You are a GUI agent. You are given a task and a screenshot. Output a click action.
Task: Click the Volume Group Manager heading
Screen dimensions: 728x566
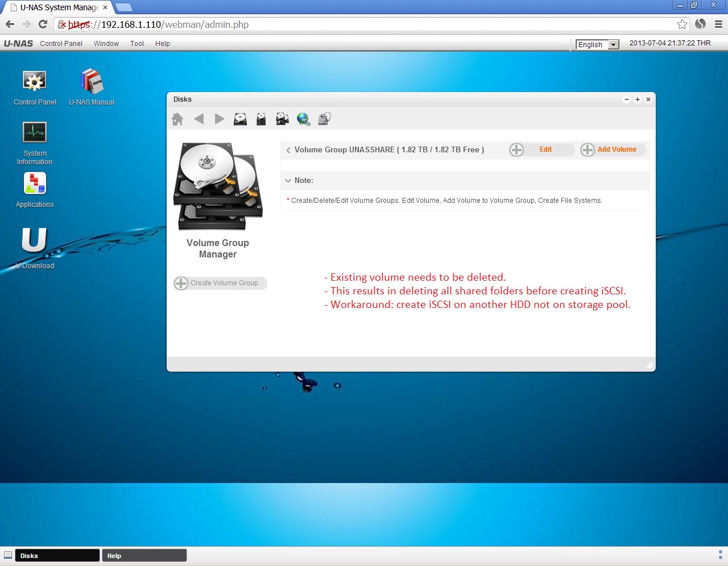(218, 248)
